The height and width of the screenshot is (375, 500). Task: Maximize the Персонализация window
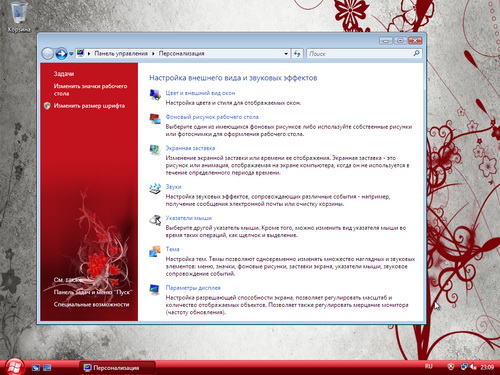[400, 41]
